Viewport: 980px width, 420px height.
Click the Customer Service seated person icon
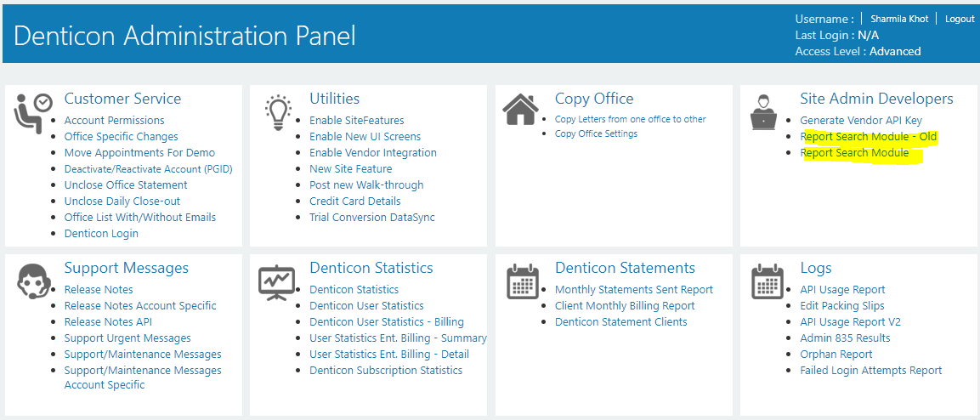coord(33,111)
